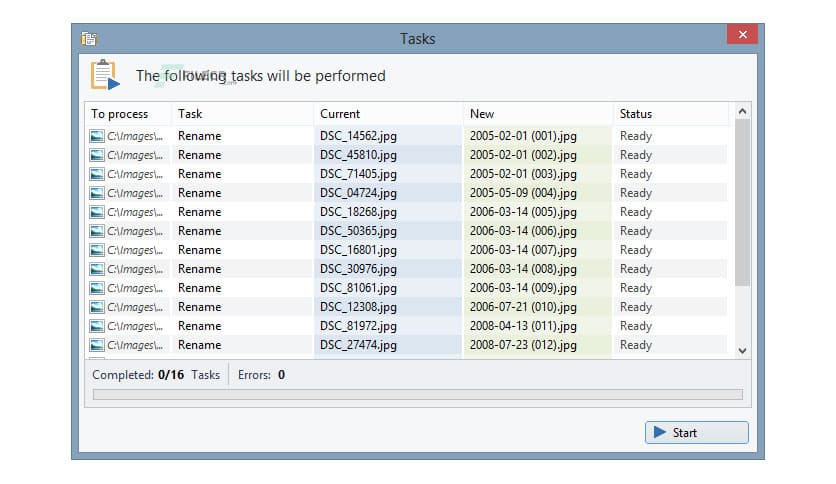Viewport: 836px width, 484px height.
Task: Select current name DSC_71405.jpg
Action: click(358, 174)
